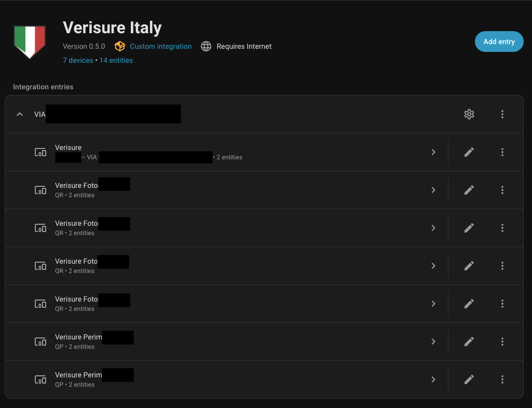
Task: Click device icon of fourth Verisure Foto row
Action: (x=40, y=304)
